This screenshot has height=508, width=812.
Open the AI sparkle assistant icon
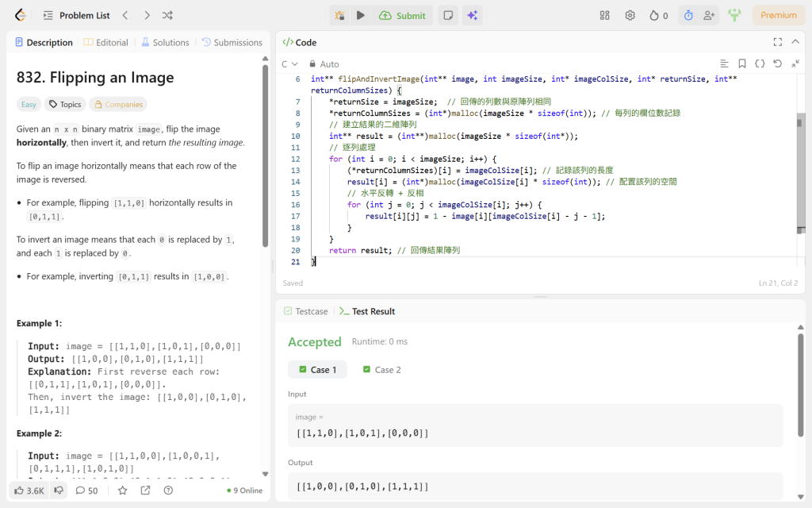click(473, 16)
